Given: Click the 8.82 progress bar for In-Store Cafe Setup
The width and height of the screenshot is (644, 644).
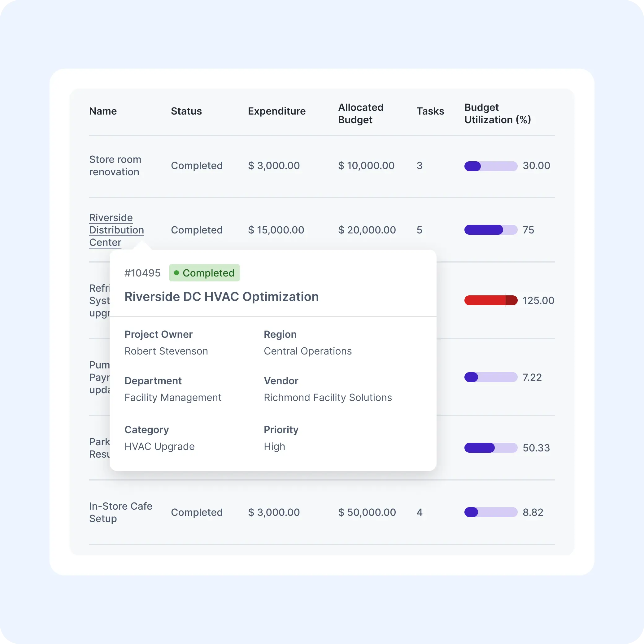Looking at the screenshot, I should [491, 512].
